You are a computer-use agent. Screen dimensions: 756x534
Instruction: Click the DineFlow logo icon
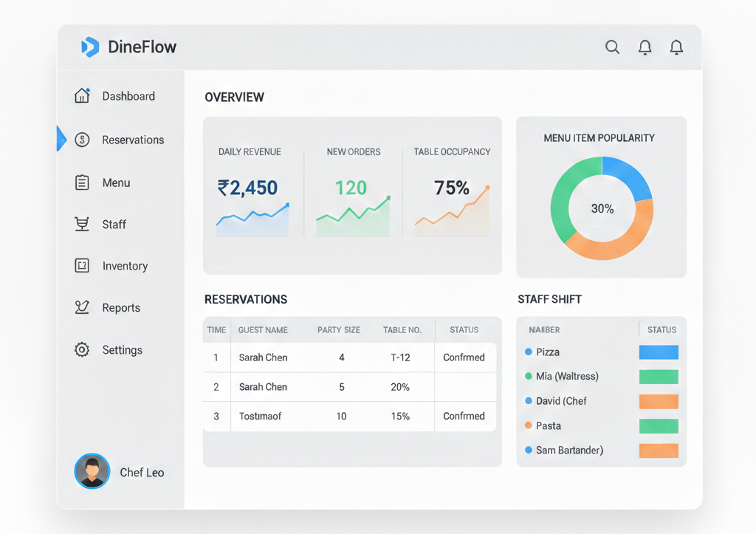(89, 47)
